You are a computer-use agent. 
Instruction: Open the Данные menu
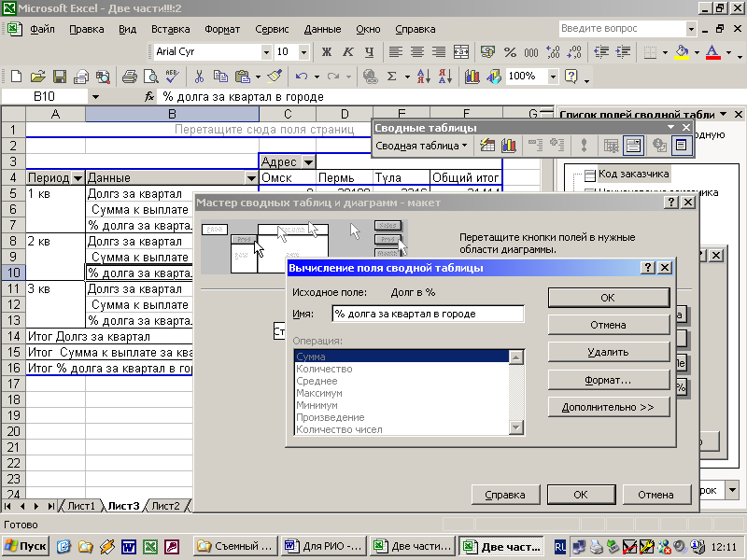click(x=322, y=29)
